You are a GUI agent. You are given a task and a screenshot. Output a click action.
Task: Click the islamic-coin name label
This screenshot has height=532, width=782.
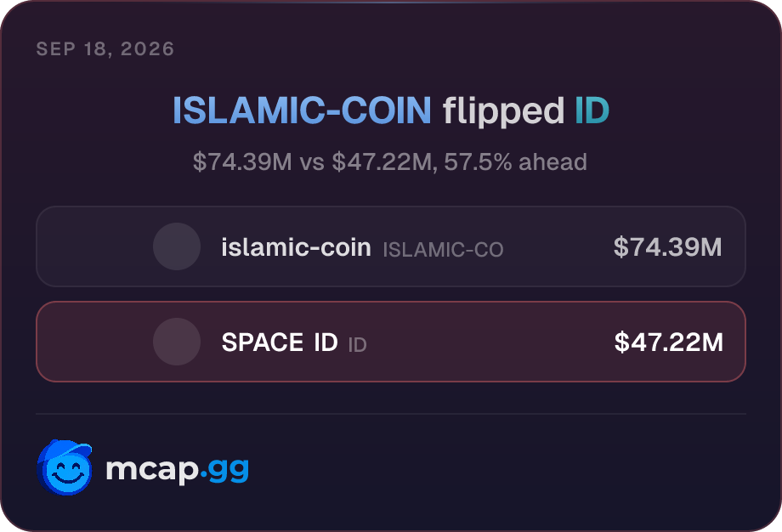click(x=297, y=247)
